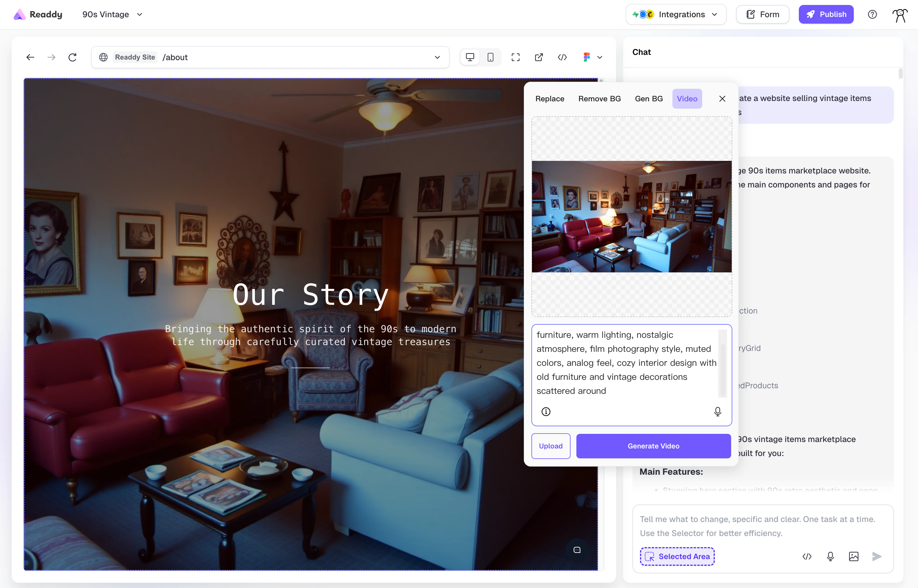Image resolution: width=918 pixels, height=588 pixels.
Task: Click the Generate Video button
Action: tap(653, 446)
